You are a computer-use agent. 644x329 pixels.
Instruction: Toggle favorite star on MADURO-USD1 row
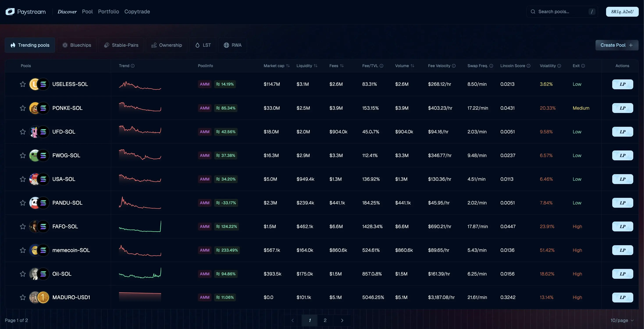23,297
